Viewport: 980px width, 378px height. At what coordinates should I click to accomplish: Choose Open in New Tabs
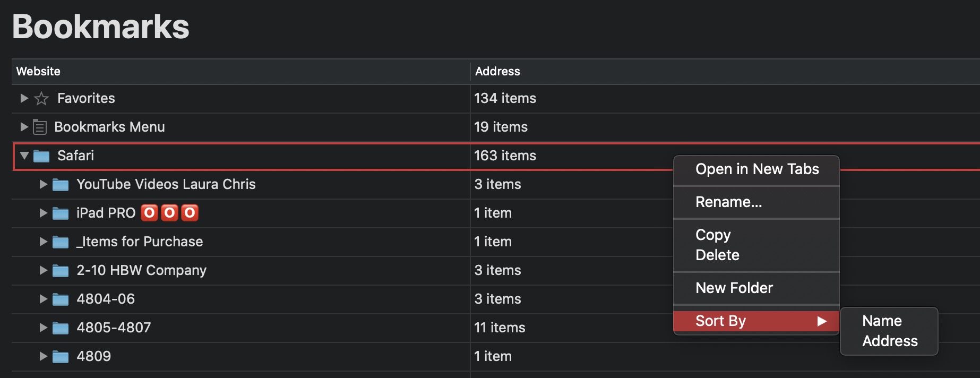tap(757, 169)
